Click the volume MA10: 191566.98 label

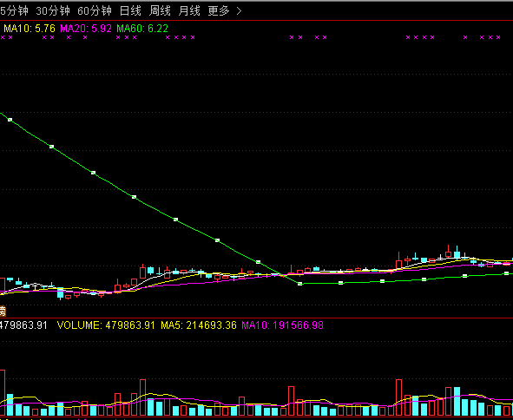pyautogui.click(x=283, y=325)
